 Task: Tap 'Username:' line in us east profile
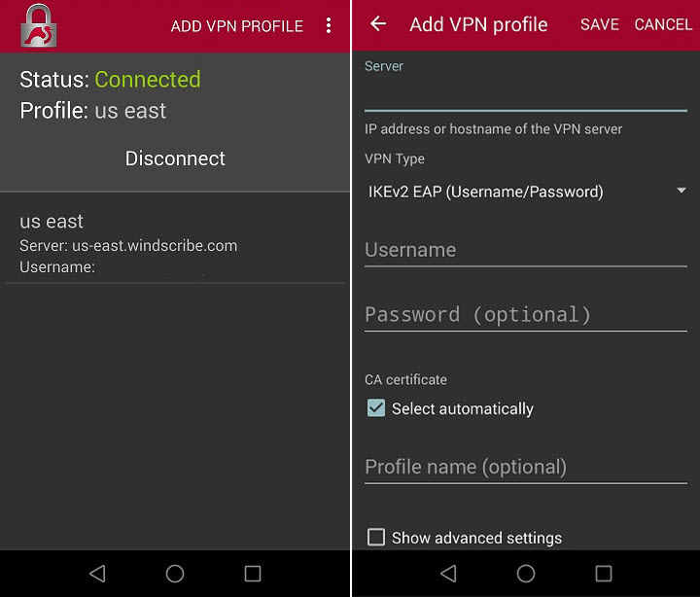click(x=57, y=267)
